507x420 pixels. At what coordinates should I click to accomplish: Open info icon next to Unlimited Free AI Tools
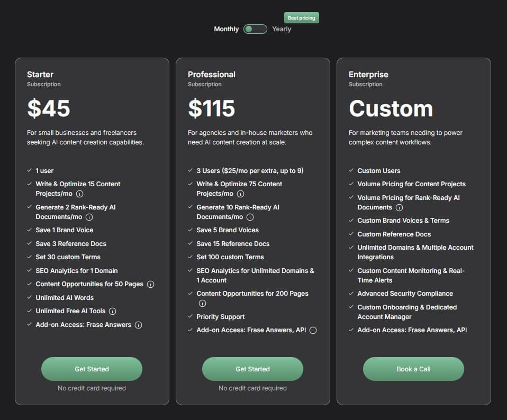pyautogui.click(x=113, y=311)
